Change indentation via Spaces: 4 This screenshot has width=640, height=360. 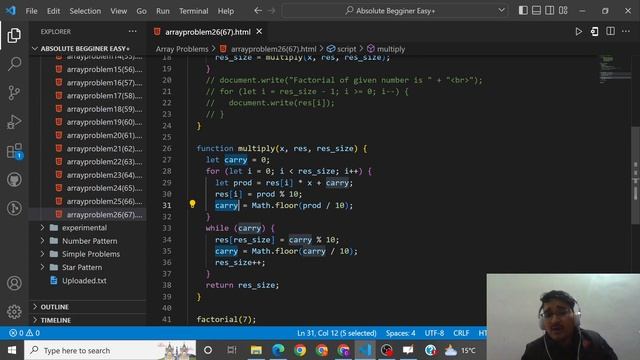click(400, 333)
